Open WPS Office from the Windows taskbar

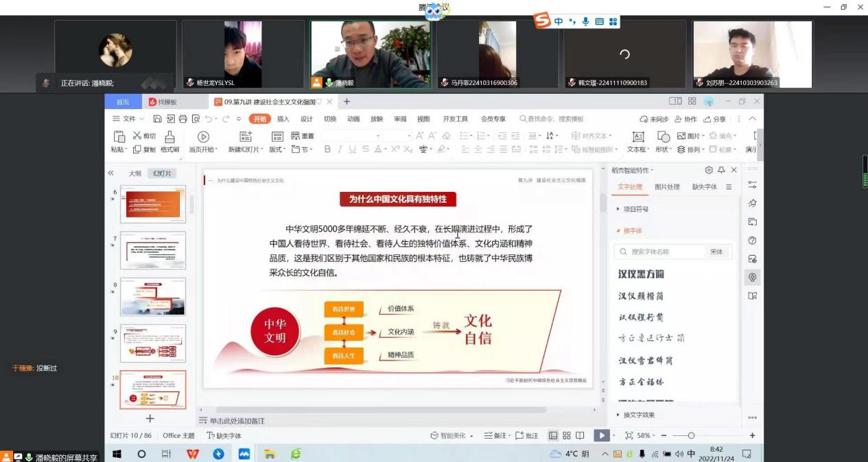[x=193, y=454]
